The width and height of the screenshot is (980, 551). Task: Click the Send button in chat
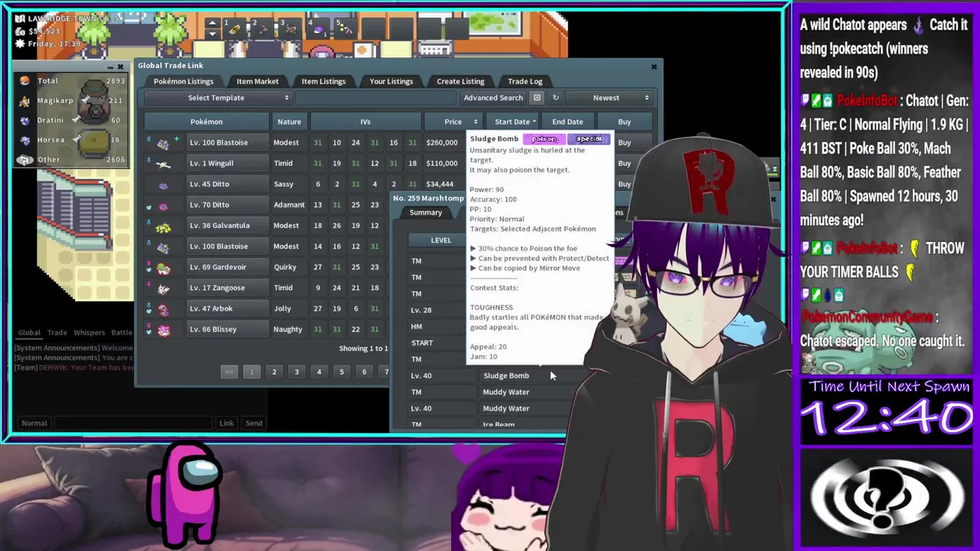(x=253, y=423)
